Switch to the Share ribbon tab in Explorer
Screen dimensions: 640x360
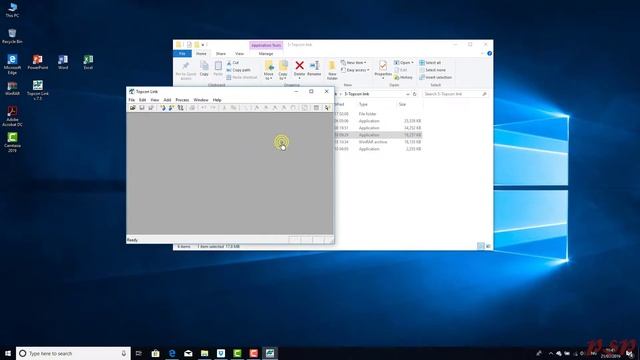coord(221,53)
